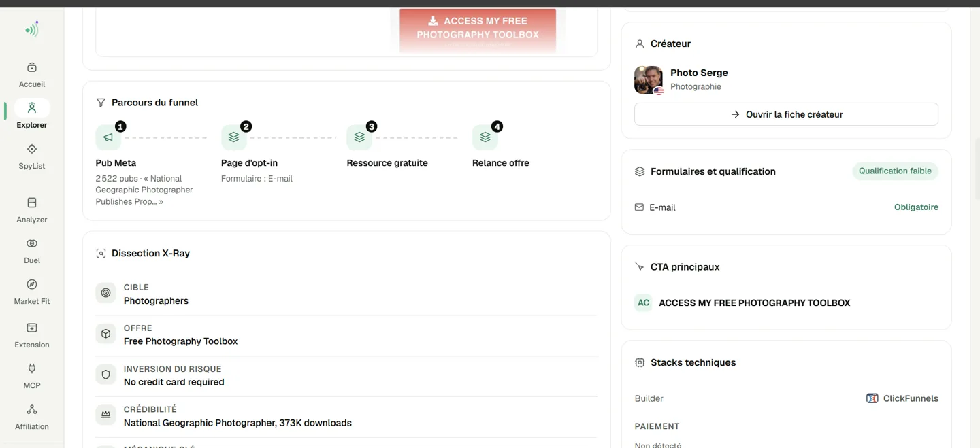The width and height of the screenshot is (980, 448).
Task: Open the Explorer section
Action: click(x=32, y=116)
